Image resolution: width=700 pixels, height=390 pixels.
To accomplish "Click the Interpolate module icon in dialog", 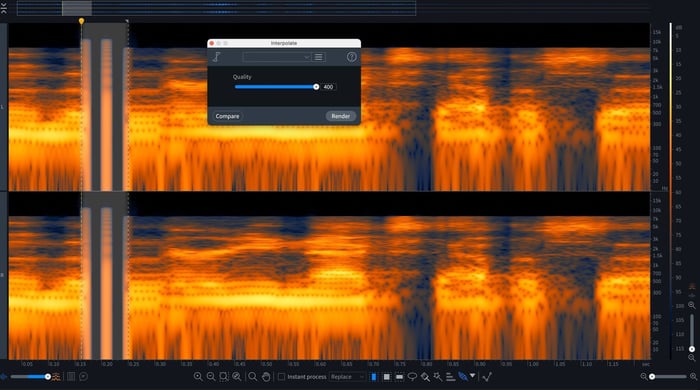I will pyautogui.click(x=217, y=57).
